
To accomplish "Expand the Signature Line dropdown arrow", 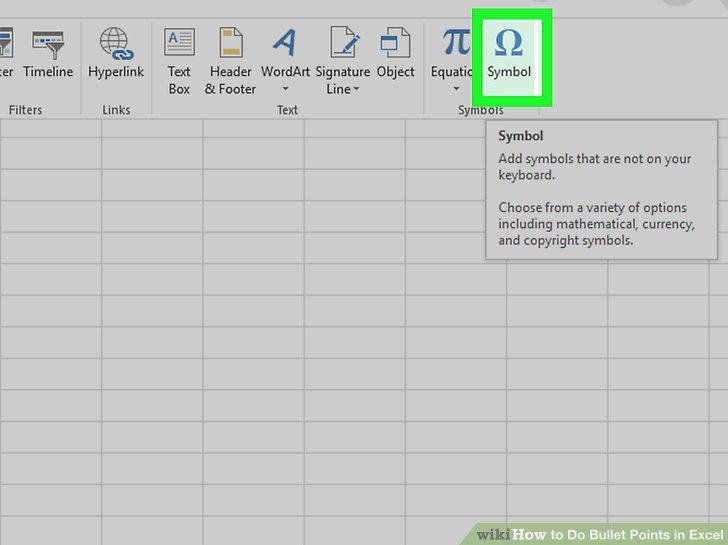I will (357, 89).
